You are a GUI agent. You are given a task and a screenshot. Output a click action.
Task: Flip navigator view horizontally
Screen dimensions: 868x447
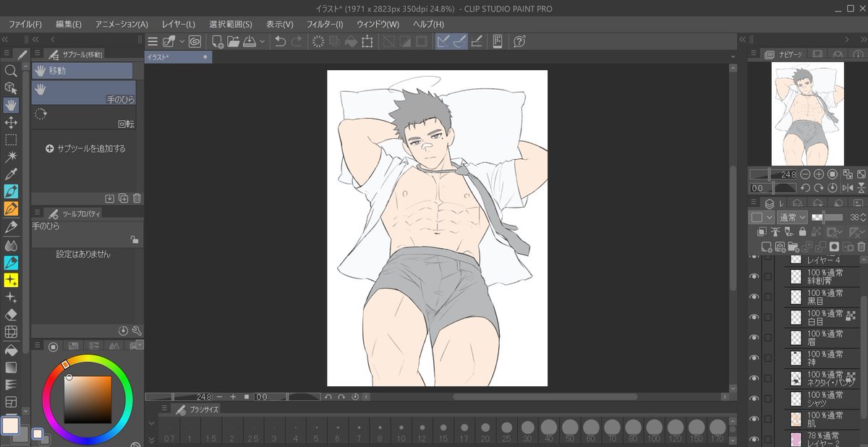[848, 187]
